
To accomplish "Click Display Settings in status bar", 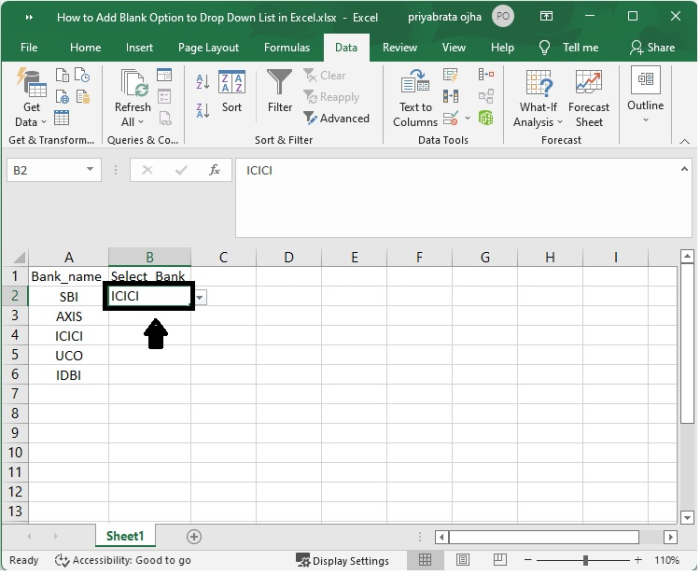I will (342, 561).
